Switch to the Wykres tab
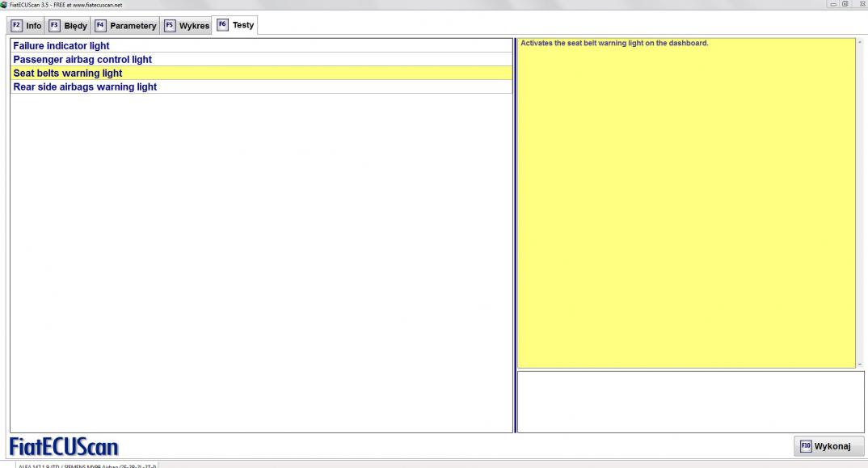The image size is (868, 468). tap(187, 26)
